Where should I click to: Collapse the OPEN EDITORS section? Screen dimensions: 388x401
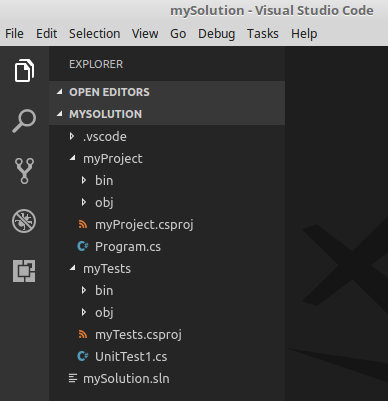[167, 92]
